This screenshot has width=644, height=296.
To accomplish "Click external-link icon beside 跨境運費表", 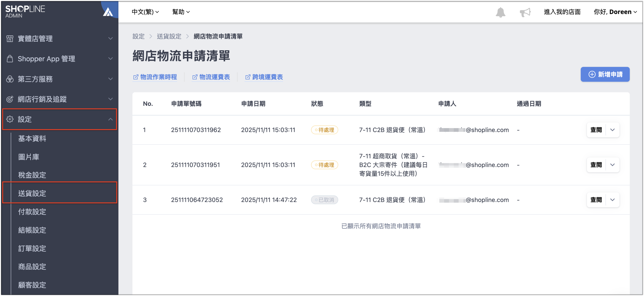I will (248, 77).
